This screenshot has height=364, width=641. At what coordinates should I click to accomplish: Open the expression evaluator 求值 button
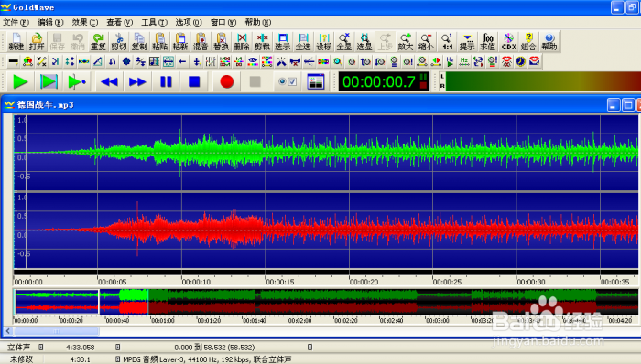pos(488,42)
